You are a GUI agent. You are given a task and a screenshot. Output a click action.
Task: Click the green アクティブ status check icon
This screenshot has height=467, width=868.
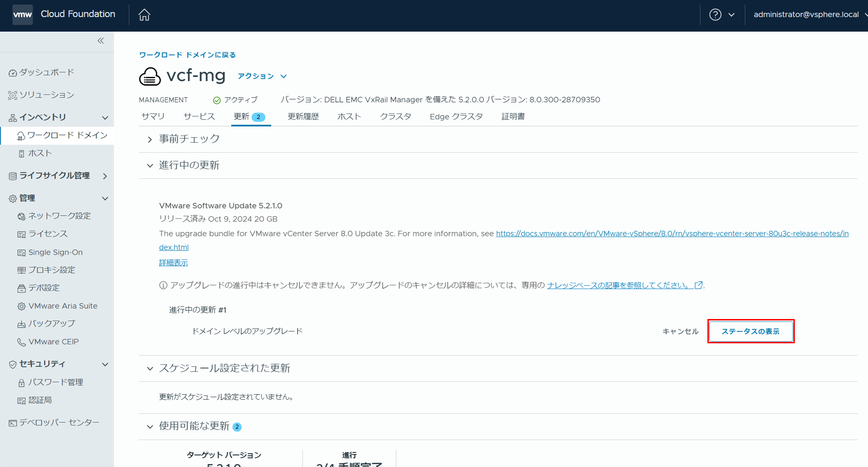pos(217,100)
